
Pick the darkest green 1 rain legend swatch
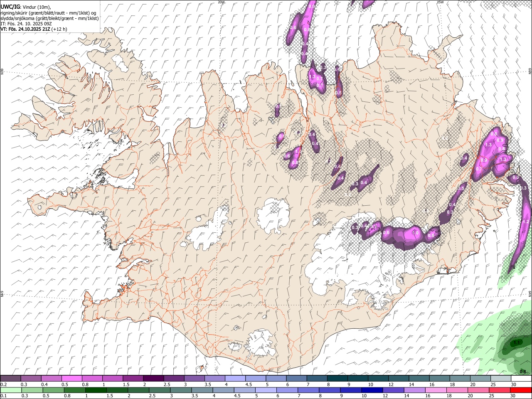(96, 390)
